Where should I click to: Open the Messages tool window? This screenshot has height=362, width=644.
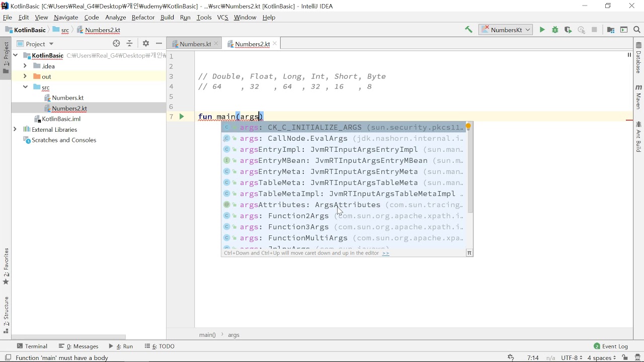[x=79, y=346]
